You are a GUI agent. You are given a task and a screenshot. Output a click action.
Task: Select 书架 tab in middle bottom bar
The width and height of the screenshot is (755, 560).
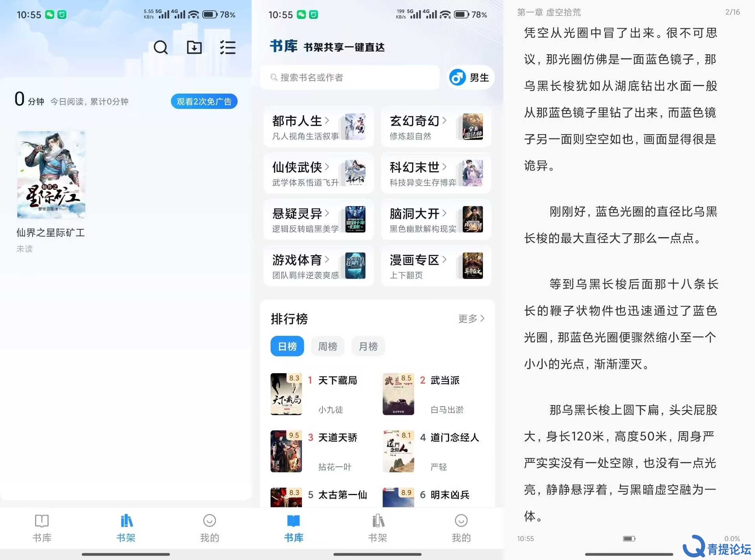coord(377,528)
